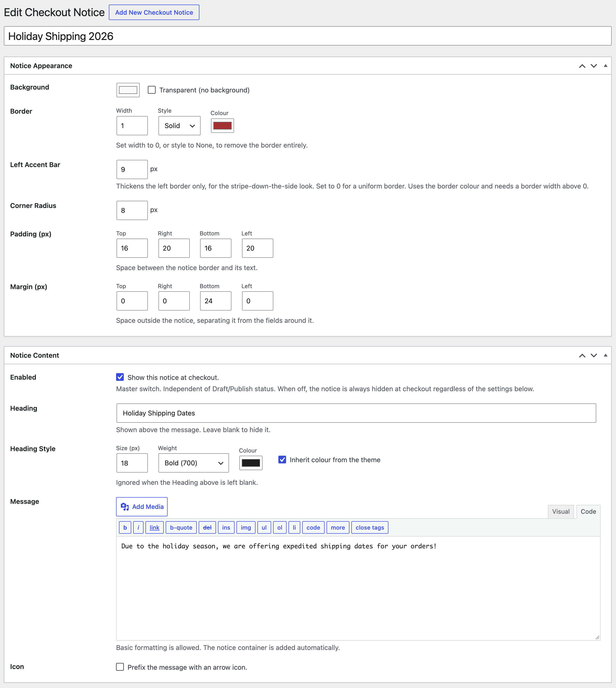This screenshot has width=616, height=688.
Task: Collapse the Notice Content panel
Action: click(605, 356)
